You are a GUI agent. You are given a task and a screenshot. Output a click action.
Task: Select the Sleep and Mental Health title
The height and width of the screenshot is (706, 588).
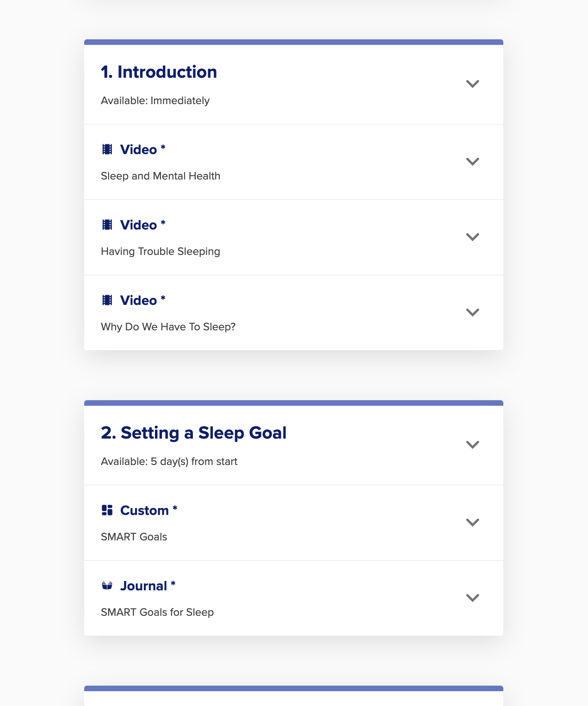point(161,176)
